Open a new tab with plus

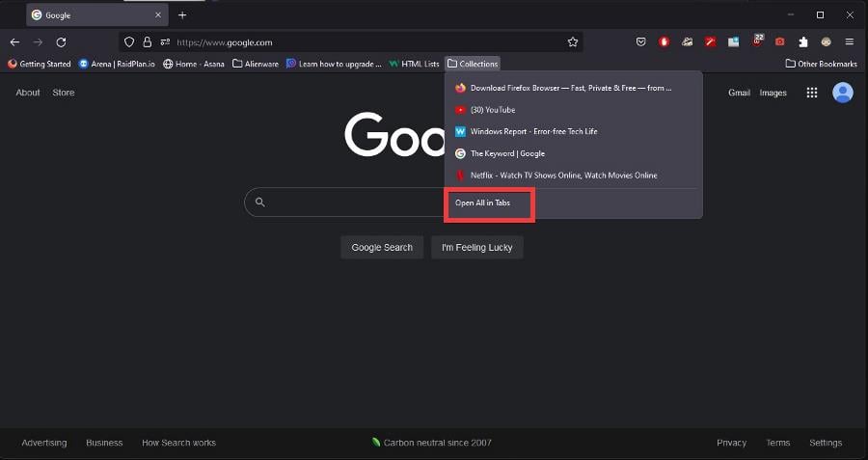tap(182, 15)
